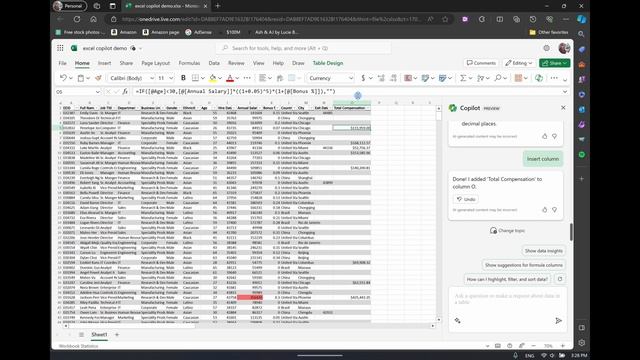Select the Format Painter brush
Screen dimensions: 640x360
pyautogui.click(x=98, y=78)
